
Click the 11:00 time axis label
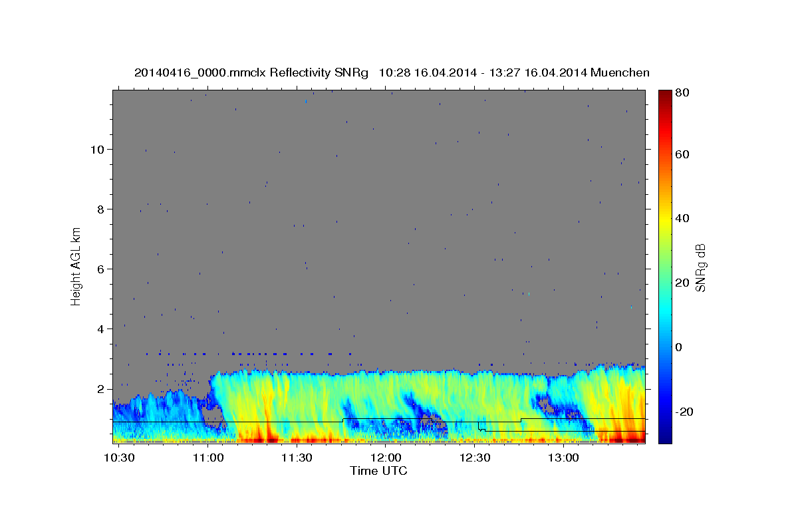coord(208,458)
